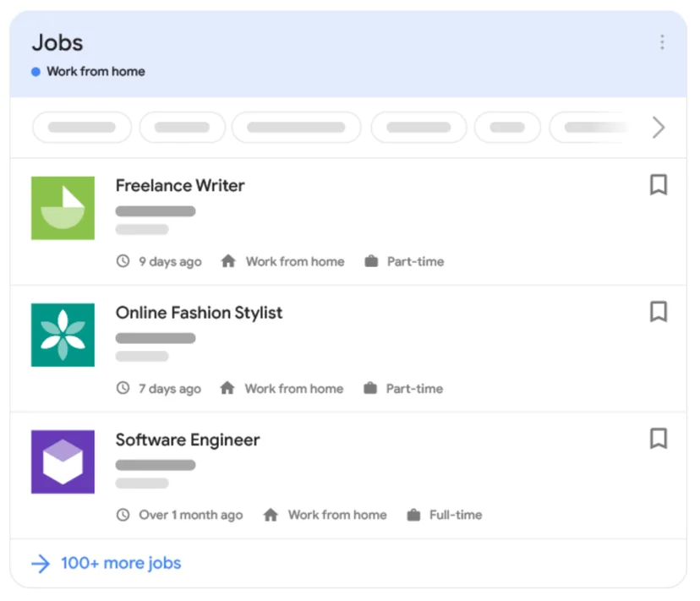Click the clock icon next to '9 days ago'
Screen dimensions: 700x601
point(123,260)
